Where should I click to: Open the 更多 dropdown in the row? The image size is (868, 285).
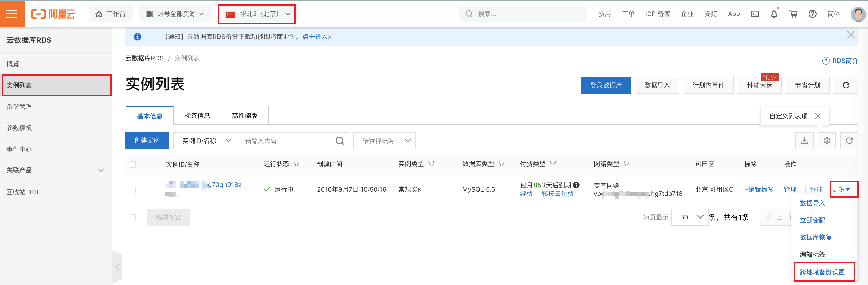point(841,189)
